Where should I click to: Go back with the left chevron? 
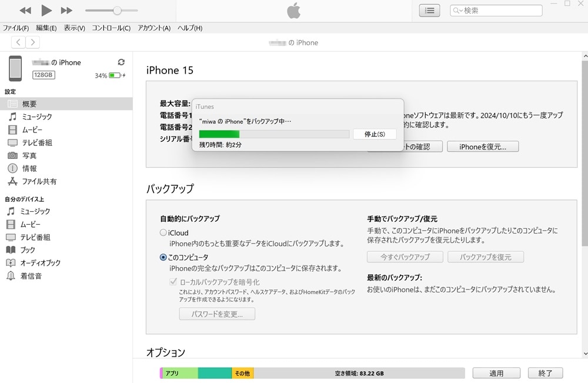coord(19,42)
